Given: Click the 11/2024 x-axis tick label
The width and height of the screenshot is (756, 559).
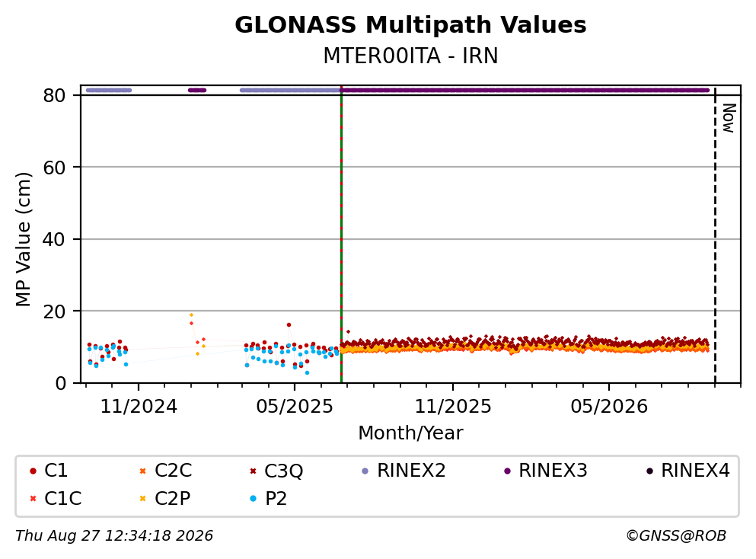Looking at the screenshot, I should [139, 407].
